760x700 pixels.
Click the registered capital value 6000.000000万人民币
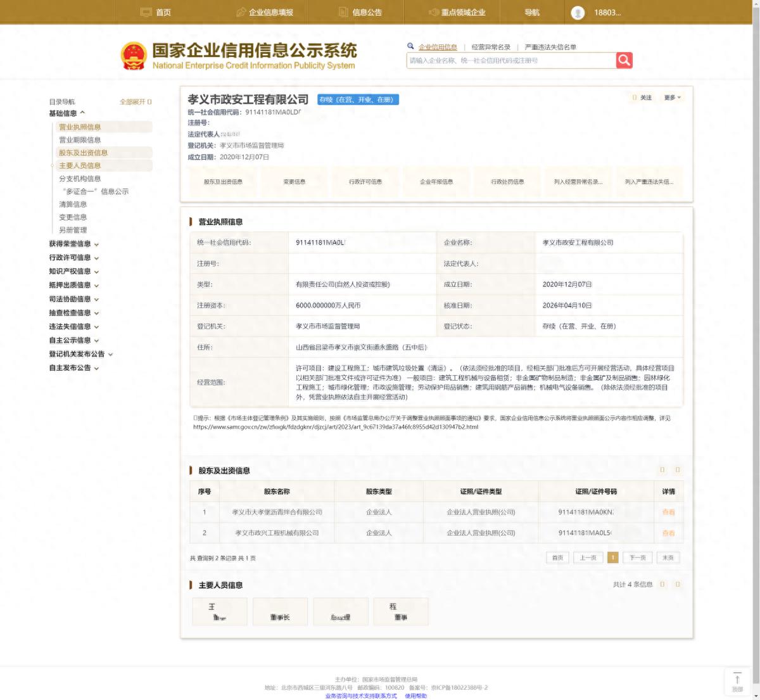pos(328,305)
